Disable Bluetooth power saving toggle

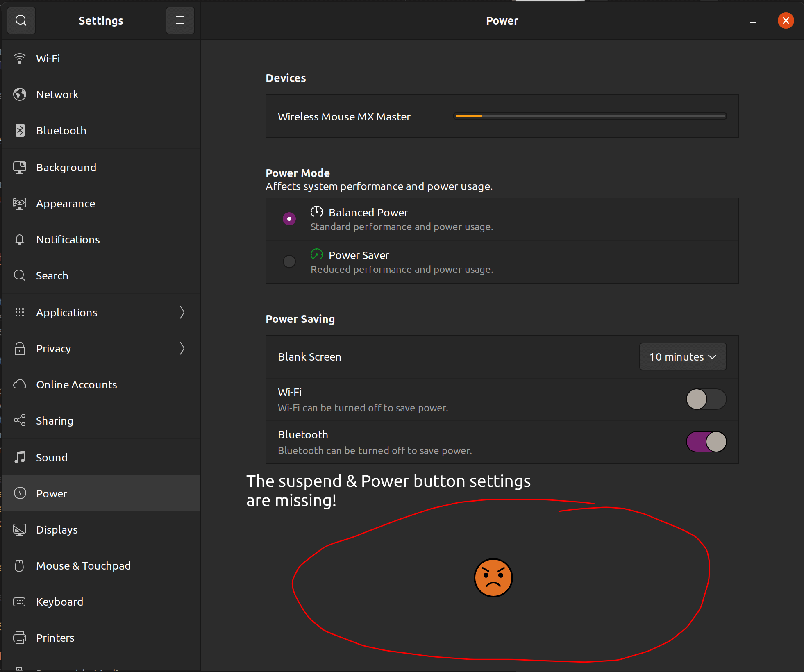706,442
